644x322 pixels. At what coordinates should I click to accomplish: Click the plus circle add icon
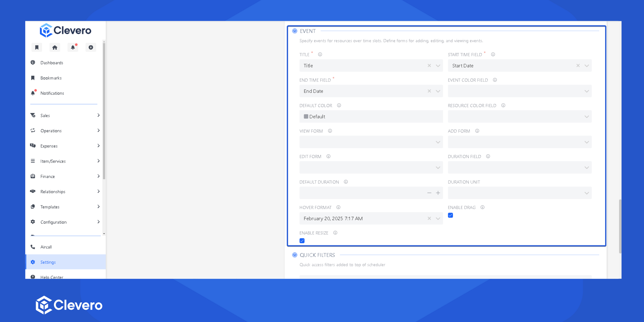91,47
